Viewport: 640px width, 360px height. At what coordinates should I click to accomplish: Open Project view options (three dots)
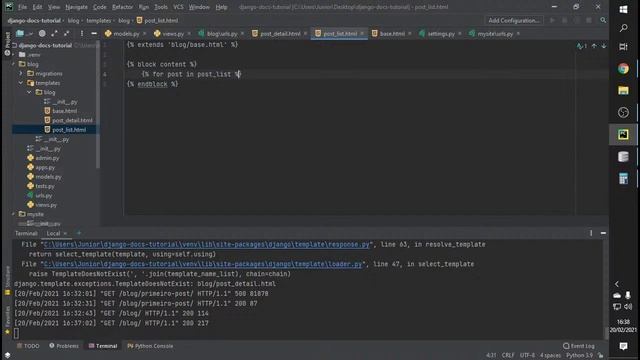tap(82, 33)
